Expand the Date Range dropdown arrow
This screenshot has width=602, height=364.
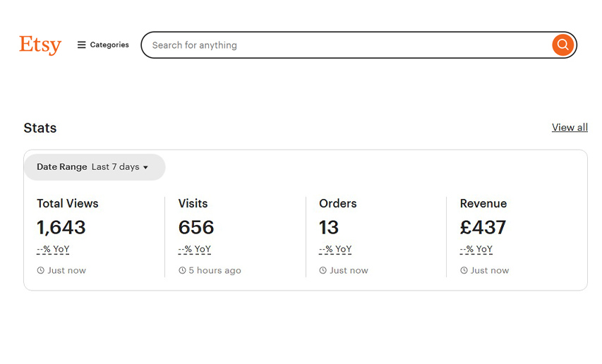145,167
